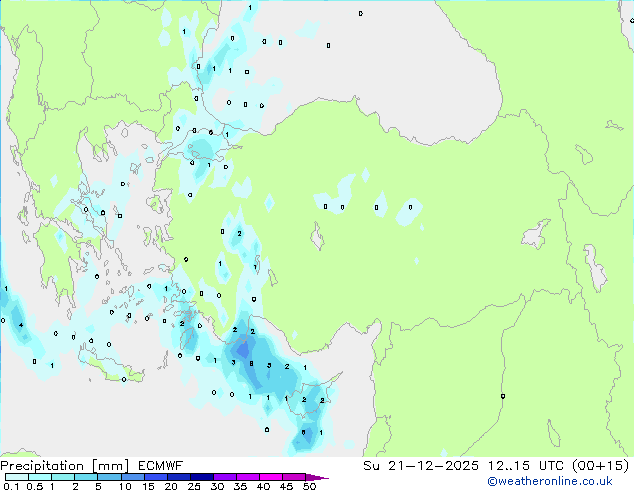Click the 15–20 mm blue legend swatch

pos(155,477)
